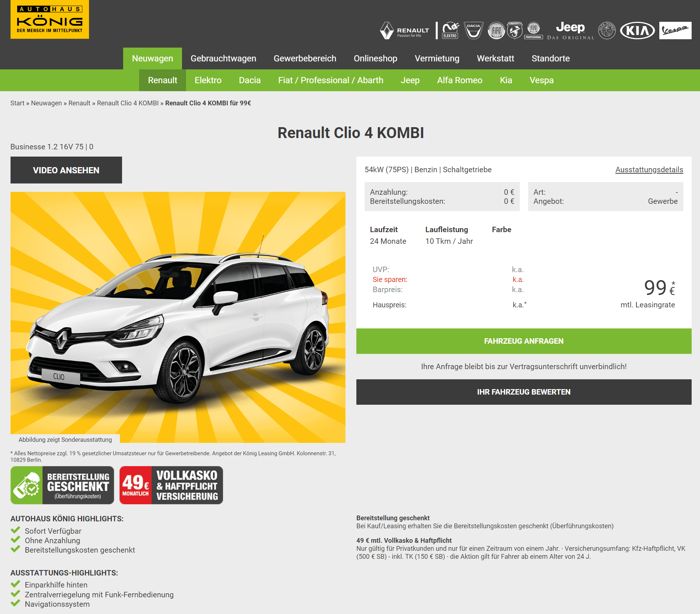Open Renault Clio 4 KOMBI breadcrumb

click(x=128, y=103)
